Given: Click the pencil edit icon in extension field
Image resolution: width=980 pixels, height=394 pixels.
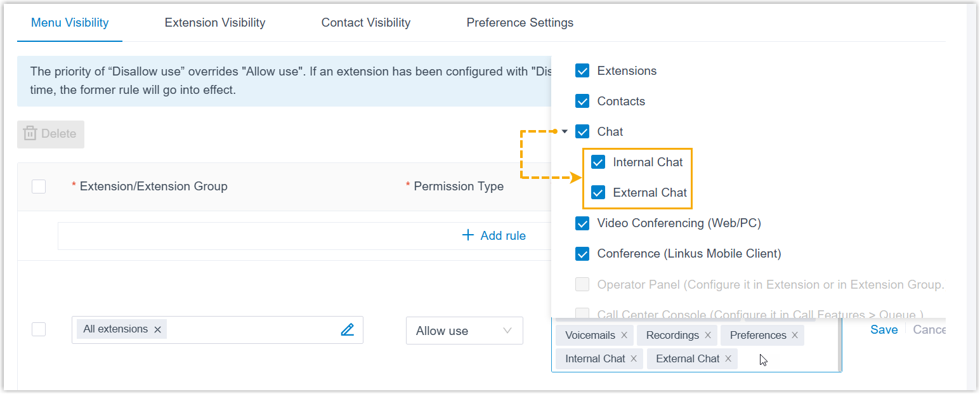Looking at the screenshot, I should [347, 330].
